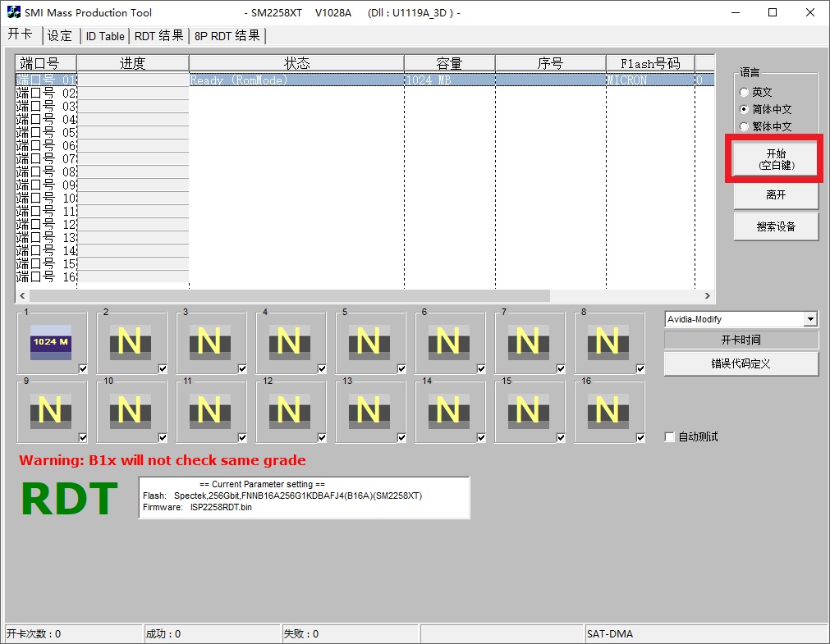The image size is (830, 644).
Task: Select the 繁体中文 language radio button
Action: pos(745,127)
